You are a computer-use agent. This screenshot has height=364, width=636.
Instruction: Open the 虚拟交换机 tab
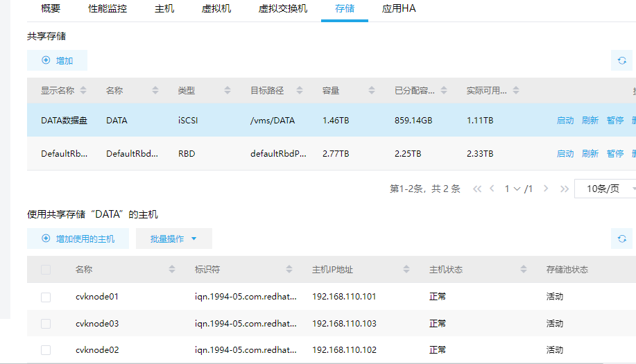pos(282,9)
